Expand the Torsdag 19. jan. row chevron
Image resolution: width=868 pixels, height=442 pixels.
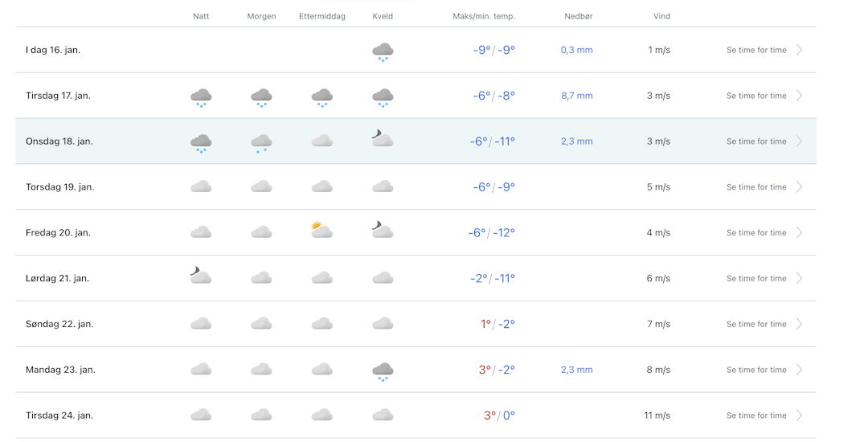tap(799, 187)
